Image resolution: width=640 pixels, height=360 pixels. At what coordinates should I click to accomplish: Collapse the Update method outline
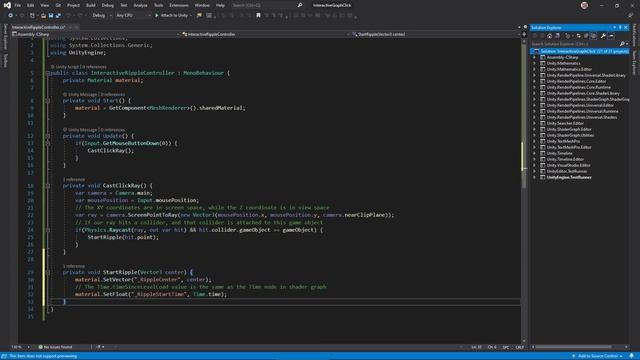pos(48,136)
